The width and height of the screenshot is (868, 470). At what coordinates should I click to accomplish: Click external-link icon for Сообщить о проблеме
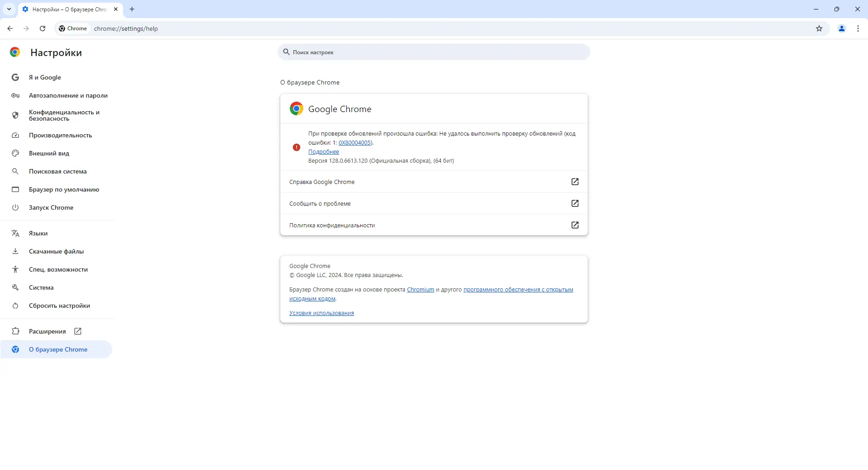coord(575,203)
